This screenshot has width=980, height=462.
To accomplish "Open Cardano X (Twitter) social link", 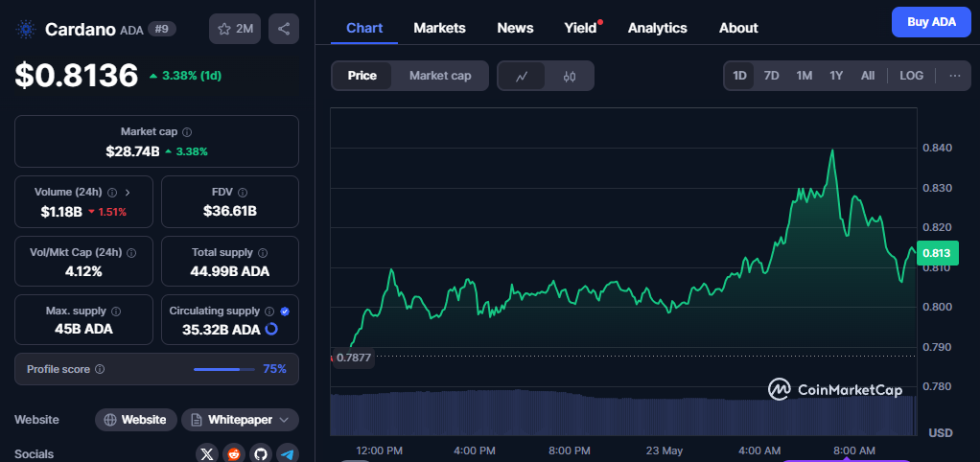I will click(x=207, y=454).
